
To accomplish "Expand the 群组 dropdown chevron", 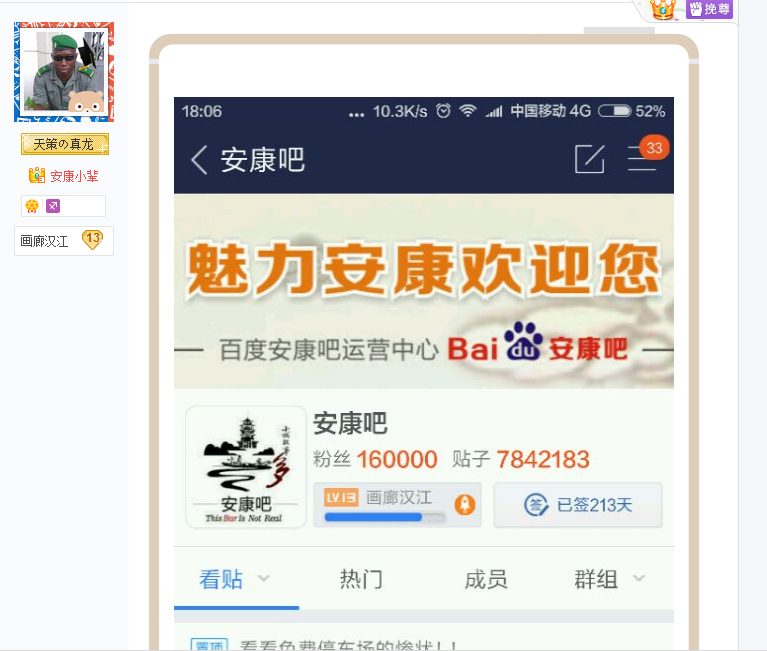I will click(x=639, y=579).
